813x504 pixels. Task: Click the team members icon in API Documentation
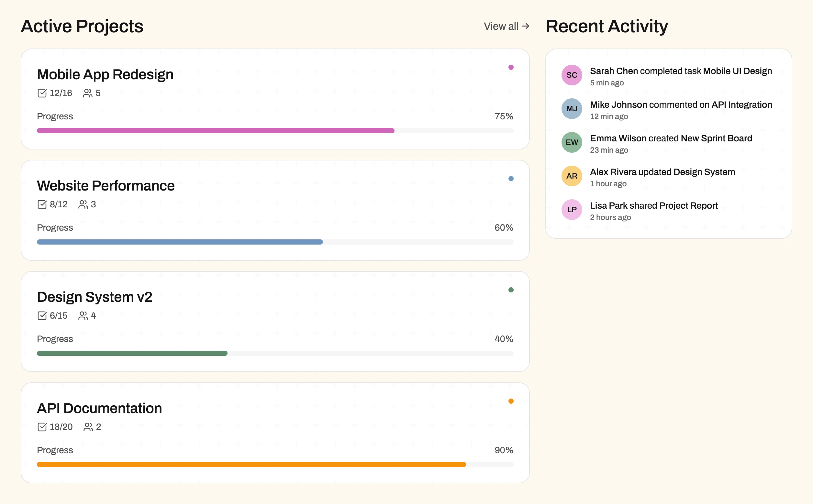[x=88, y=427]
